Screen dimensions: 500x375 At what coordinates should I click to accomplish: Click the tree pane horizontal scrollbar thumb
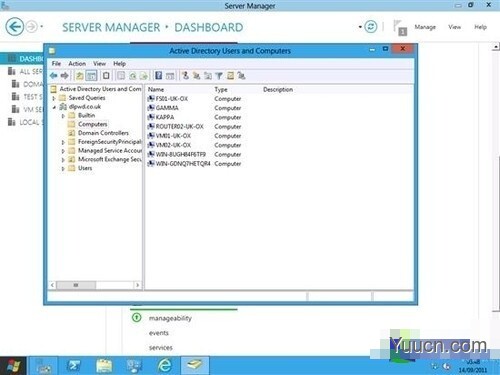[x=76, y=285]
